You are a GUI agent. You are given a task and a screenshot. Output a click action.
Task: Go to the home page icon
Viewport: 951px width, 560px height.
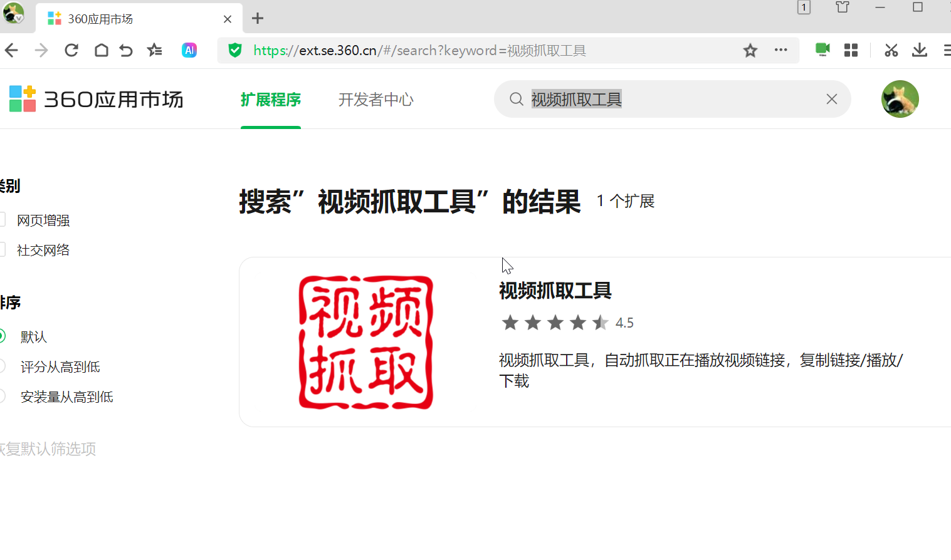[x=101, y=50]
